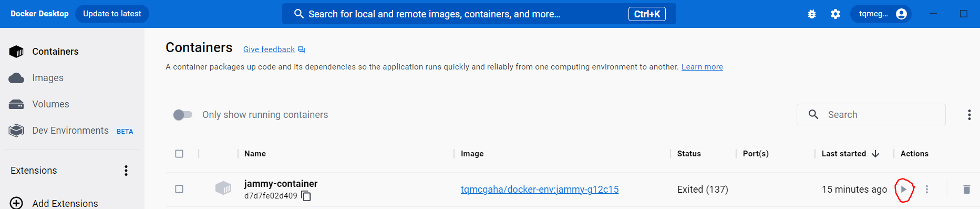This screenshot has height=209, width=980.
Task: Sort by Name column header
Action: pos(255,154)
